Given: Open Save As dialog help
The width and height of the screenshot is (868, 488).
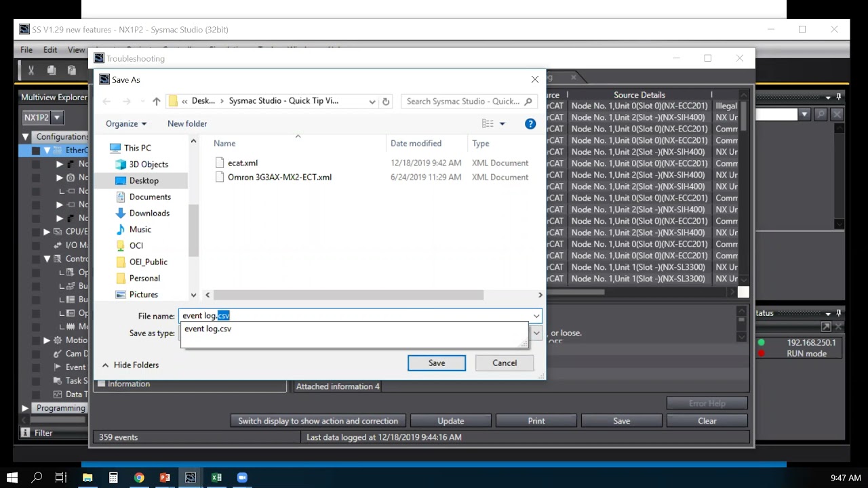Looking at the screenshot, I should 530,123.
